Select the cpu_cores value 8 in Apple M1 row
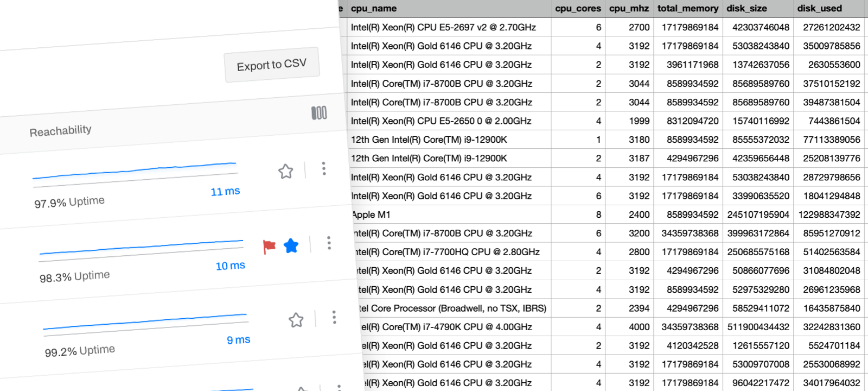 point(598,215)
